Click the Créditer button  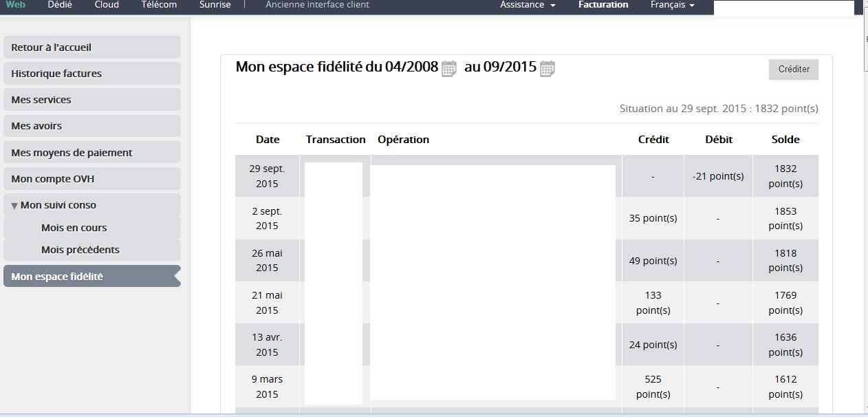click(x=793, y=69)
